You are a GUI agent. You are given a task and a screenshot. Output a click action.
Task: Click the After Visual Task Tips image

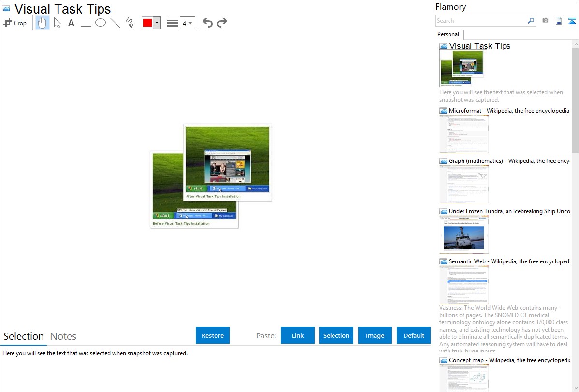click(228, 162)
